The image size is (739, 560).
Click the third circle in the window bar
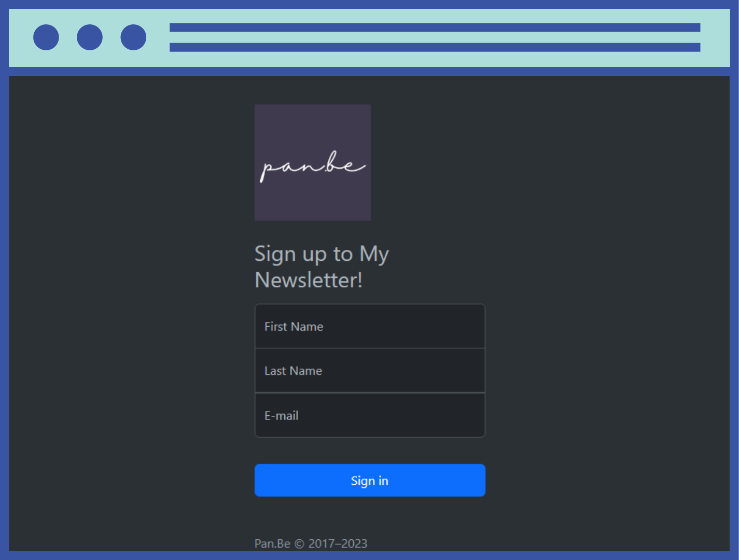tap(133, 37)
